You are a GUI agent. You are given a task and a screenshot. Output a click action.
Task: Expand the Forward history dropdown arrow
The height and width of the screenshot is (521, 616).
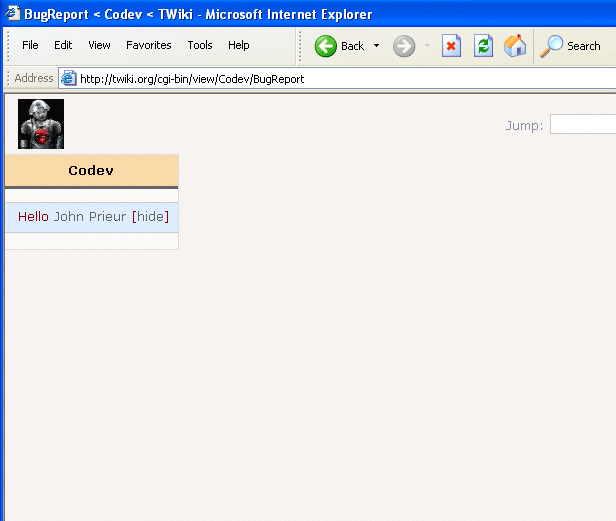[427, 46]
